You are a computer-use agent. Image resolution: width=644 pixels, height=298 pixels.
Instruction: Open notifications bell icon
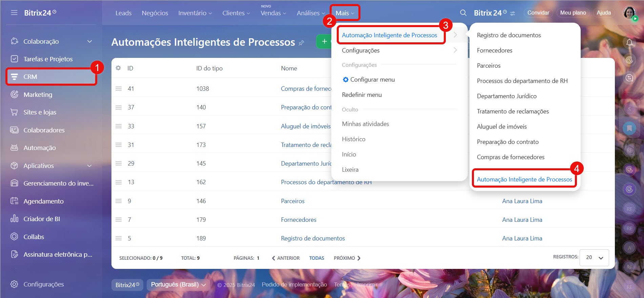tap(629, 42)
